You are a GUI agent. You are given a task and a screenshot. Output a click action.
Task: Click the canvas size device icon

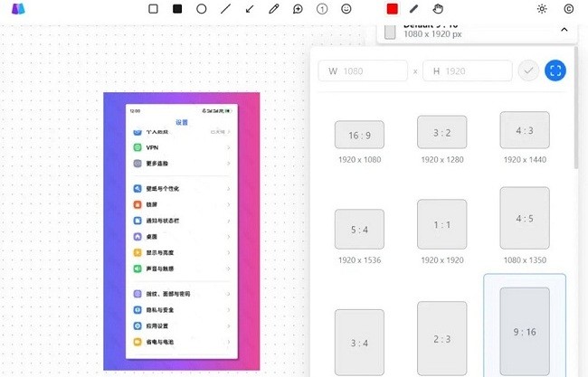click(390, 32)
